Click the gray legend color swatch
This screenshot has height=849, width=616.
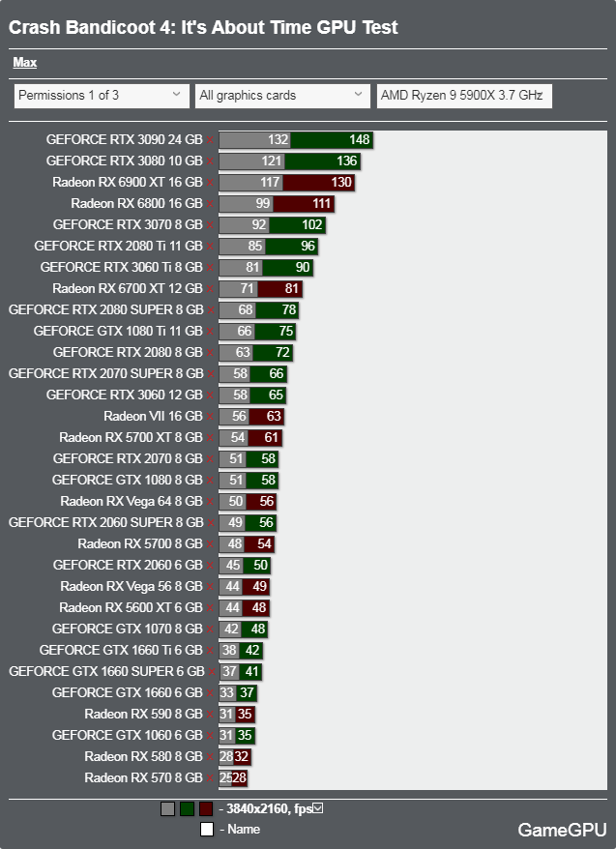pos(168,809)
